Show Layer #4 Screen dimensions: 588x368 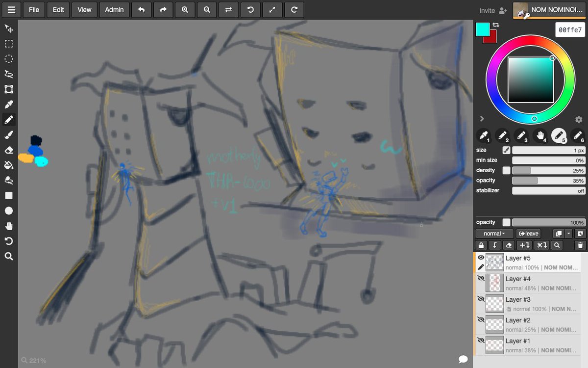point(481,278)
